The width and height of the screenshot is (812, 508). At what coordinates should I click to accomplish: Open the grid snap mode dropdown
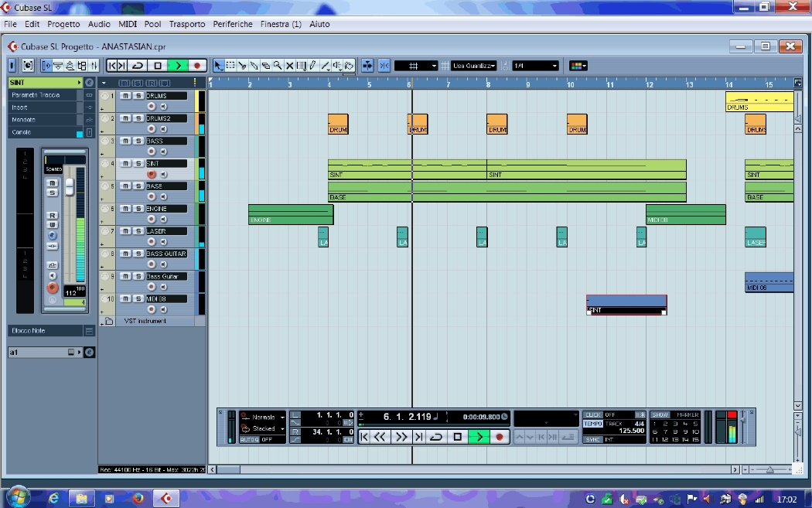tap(416, 66)
